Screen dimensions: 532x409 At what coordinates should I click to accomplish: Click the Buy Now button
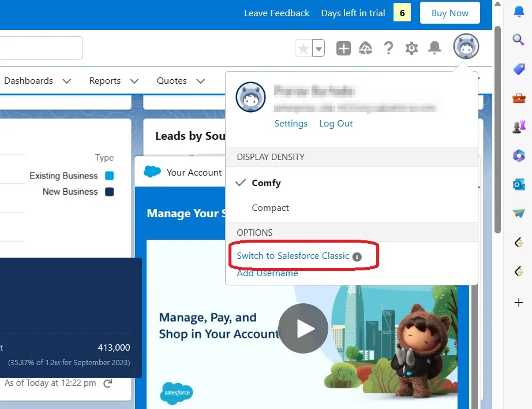450,13
